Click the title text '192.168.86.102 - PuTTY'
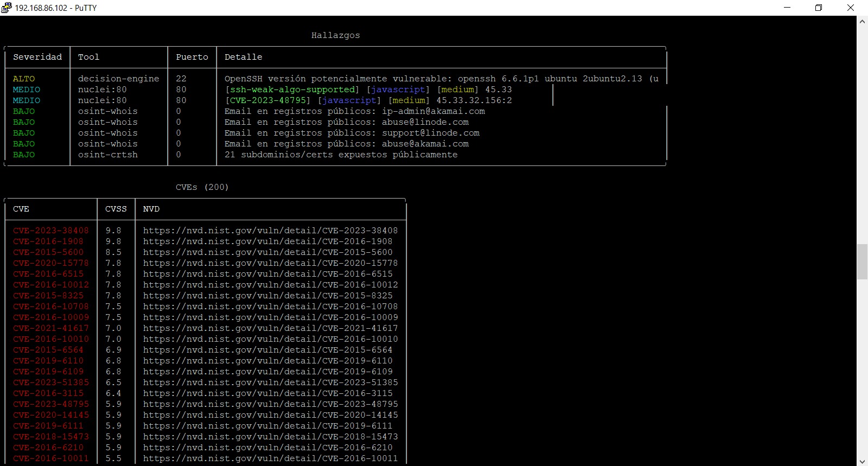The image size is (868, 466). [56, 8]
